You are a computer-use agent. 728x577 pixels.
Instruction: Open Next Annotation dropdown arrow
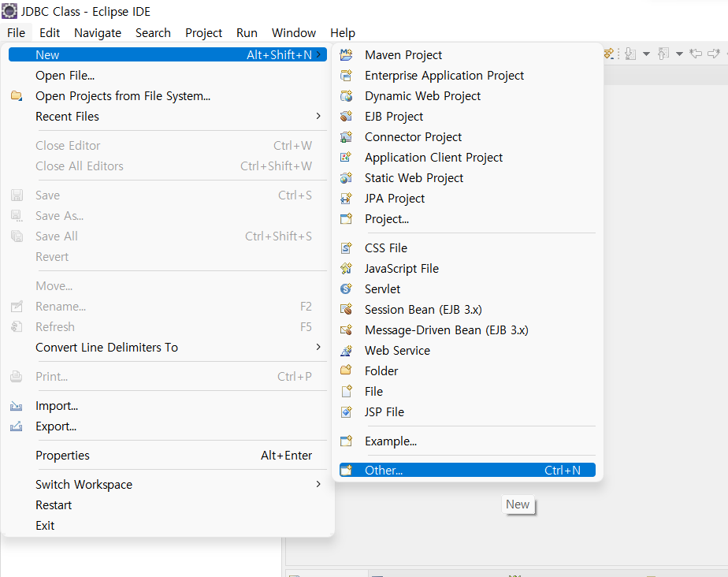(x=646, y=54)
